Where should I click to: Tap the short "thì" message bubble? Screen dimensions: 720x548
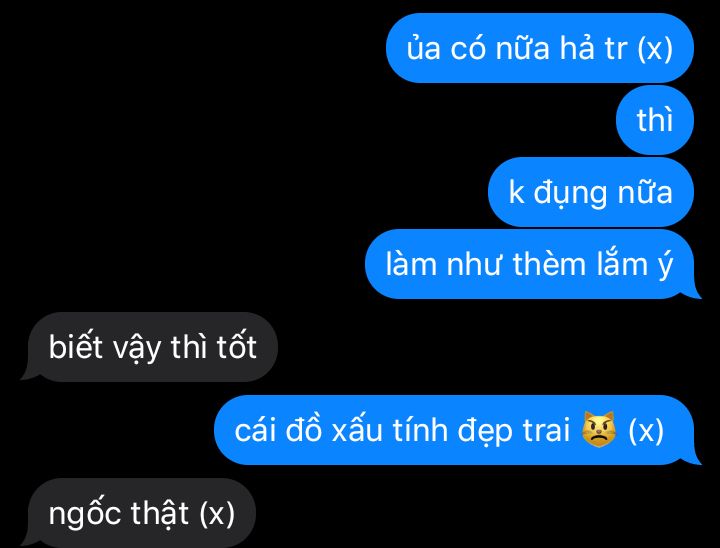654,120
